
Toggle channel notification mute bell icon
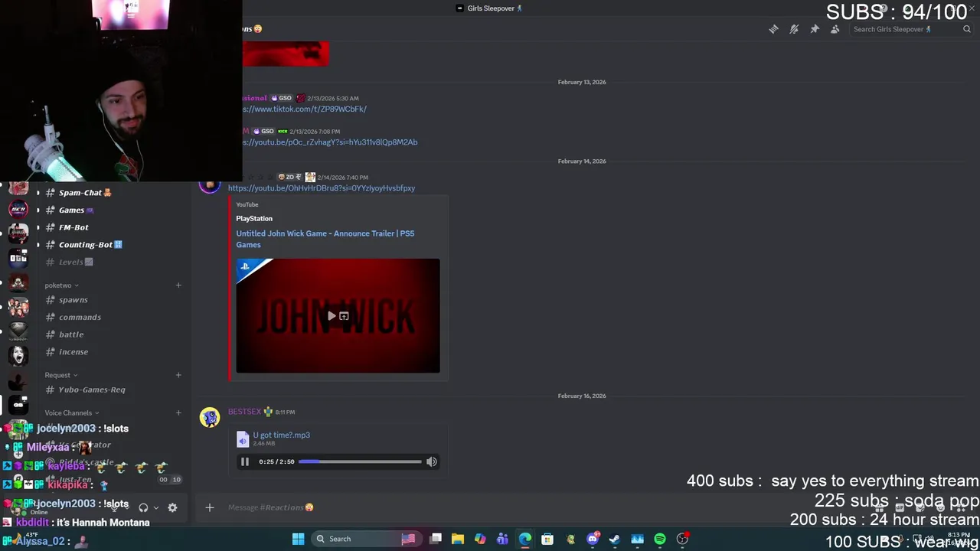pyautogui.click(x=794, y=29)
